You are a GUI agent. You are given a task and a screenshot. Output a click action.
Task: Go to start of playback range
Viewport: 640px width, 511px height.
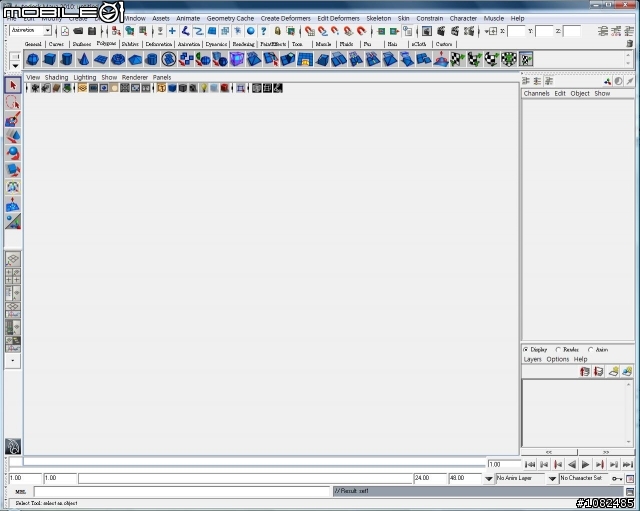coord(530,464)
